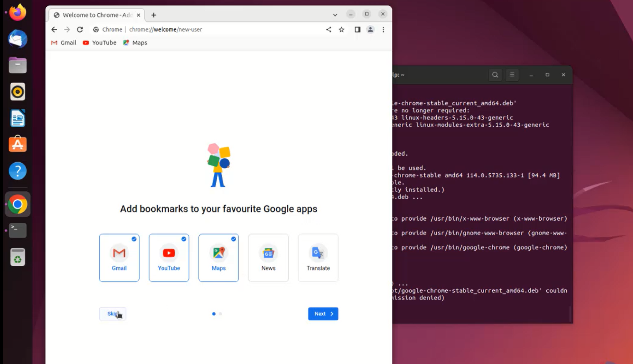The image size is (633, 364).
Task: Open Thunderbird Mail from the dock
Action: click(x=18, y=39)
